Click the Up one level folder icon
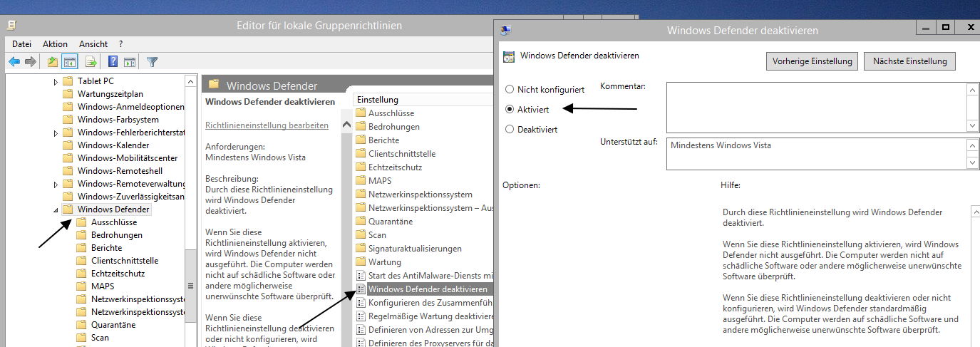The image size is (980, 347). (x=53, y=62)
